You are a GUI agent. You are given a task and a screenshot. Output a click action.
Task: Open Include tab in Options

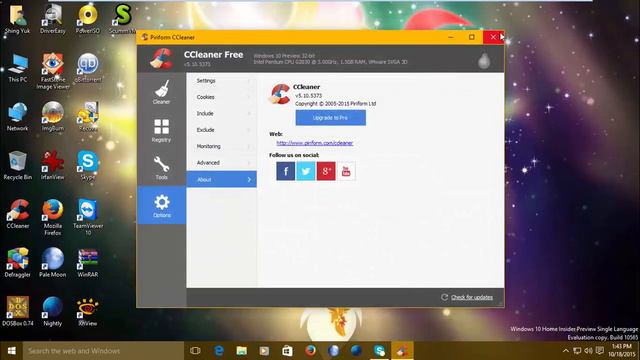[222, 113]
